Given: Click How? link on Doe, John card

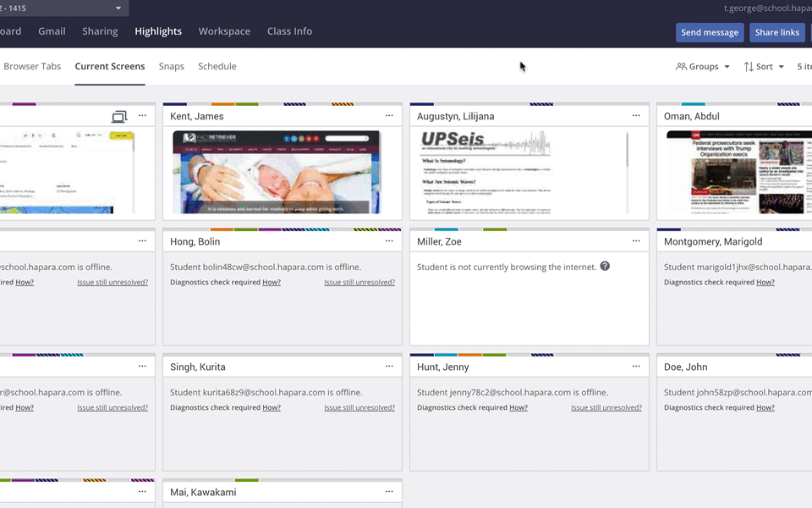Looking at the screenshot, I should click(765, 407).
